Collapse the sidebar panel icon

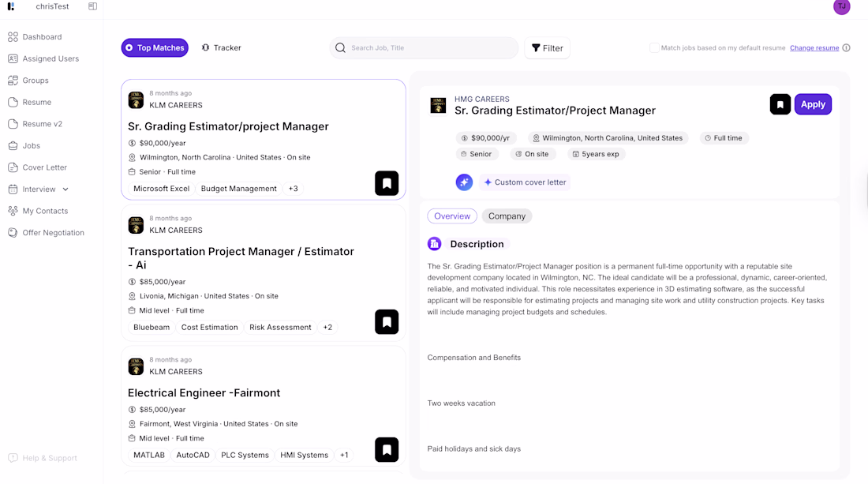92,6
